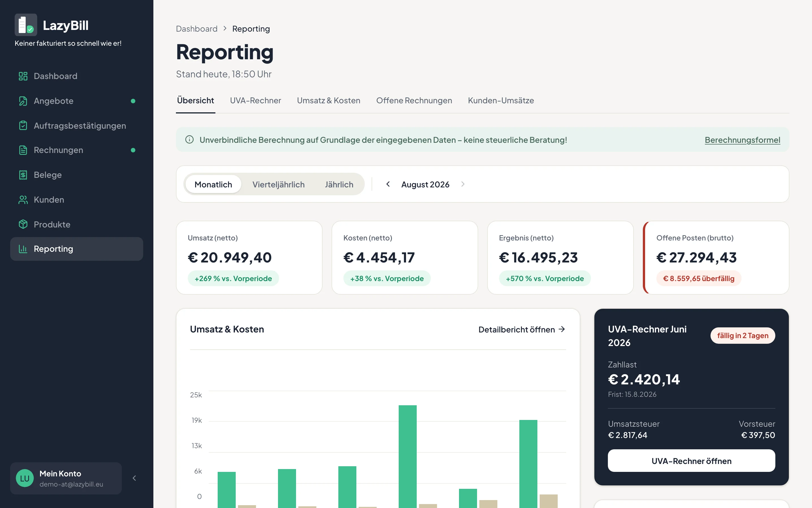The height and width of the screenshot is (508, 812).
Task: Collapse the sidebar with the chevron
Action: pyautogui.click(x=134, y=478)
